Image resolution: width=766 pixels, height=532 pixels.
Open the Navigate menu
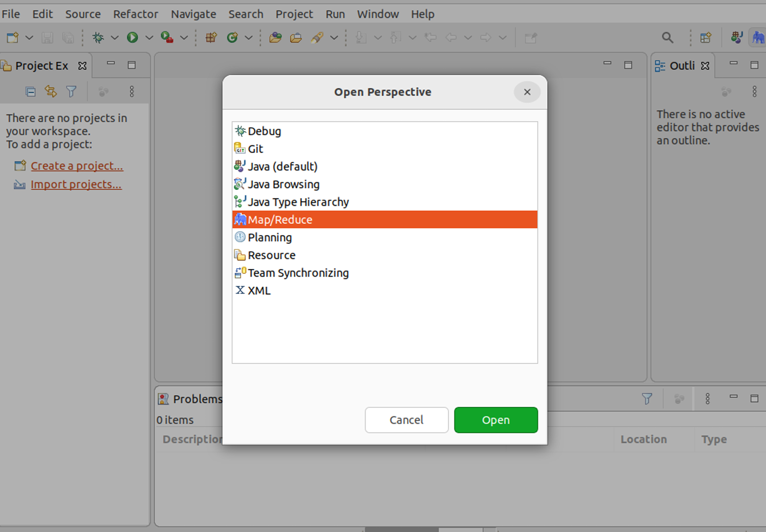point(193,14)
